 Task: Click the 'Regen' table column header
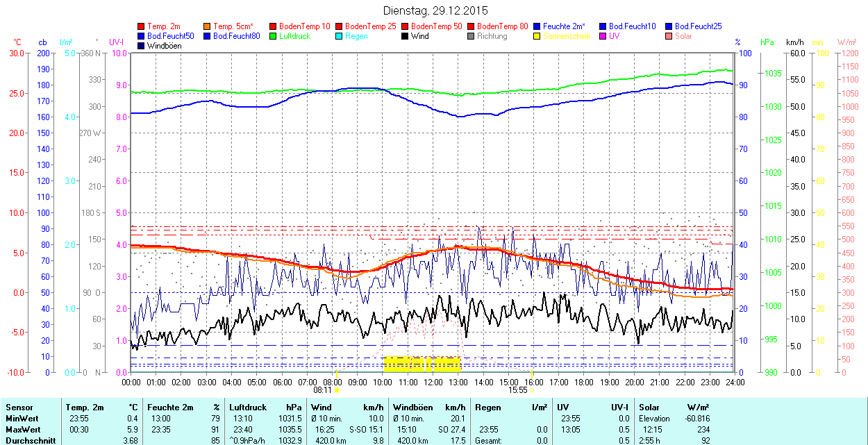coord(487,408)
